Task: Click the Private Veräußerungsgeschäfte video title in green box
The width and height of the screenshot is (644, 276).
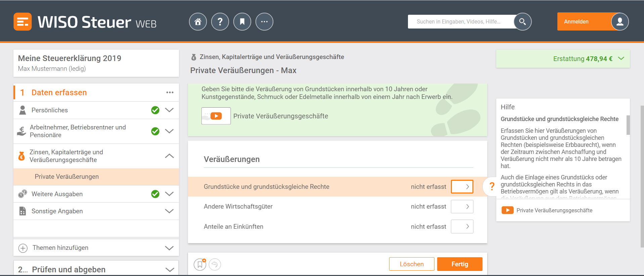Action: (281, 116)
